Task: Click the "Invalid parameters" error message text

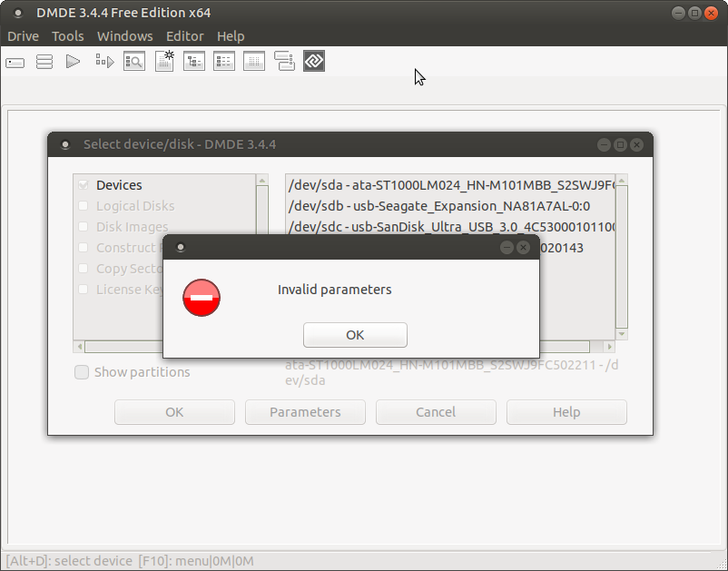Action: (335, 290)
